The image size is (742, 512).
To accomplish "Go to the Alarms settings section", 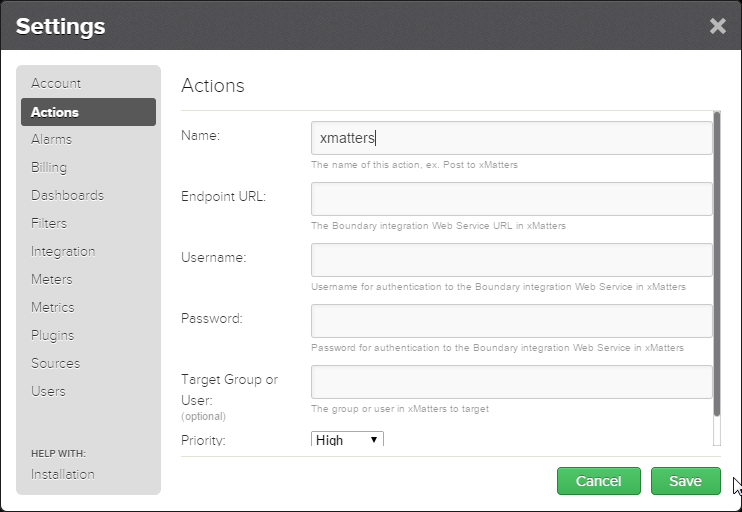I will [x=51, y=139].
